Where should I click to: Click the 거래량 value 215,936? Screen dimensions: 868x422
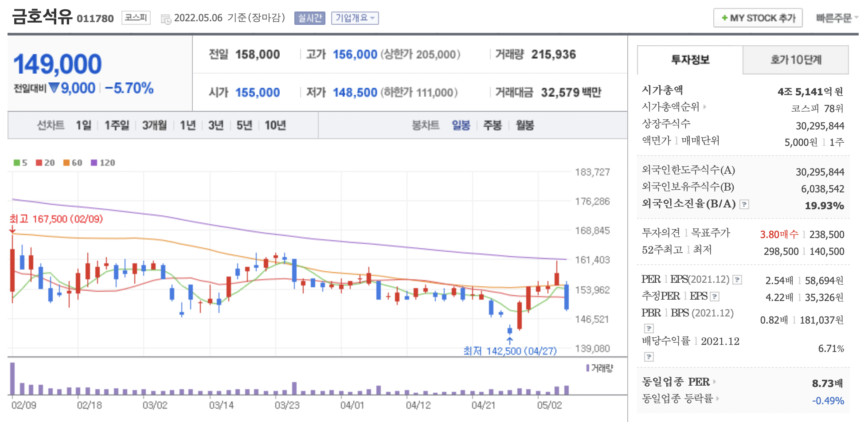click(554, 55)
